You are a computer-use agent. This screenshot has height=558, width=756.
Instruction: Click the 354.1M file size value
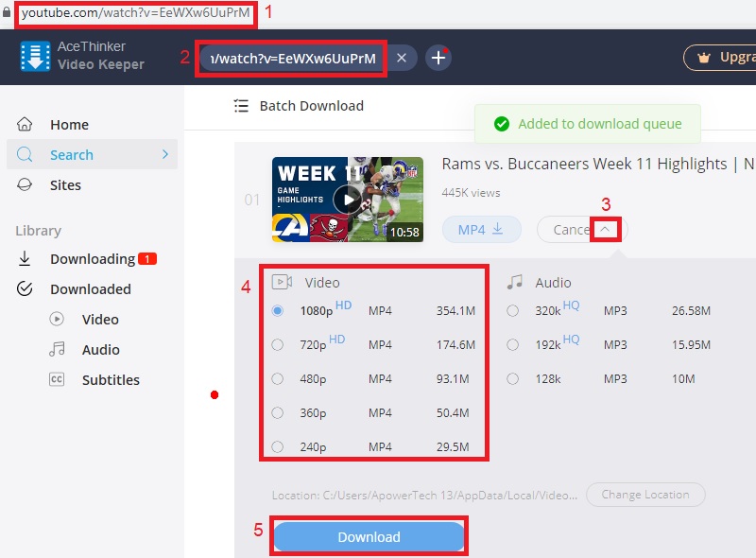pyautogui.click(x=455, y=310)
